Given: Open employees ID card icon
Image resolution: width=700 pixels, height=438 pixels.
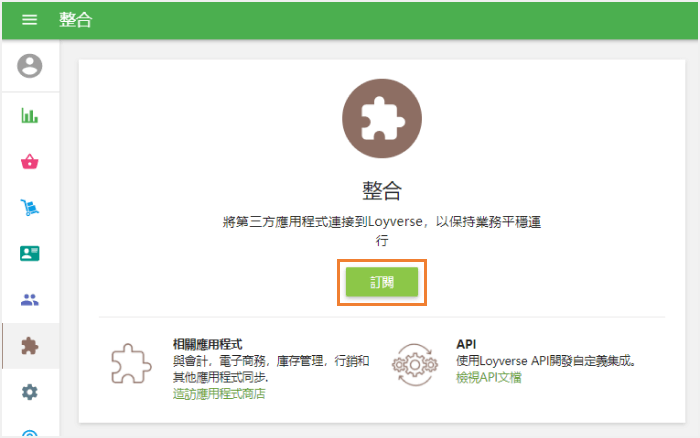Looking at the screenshot, I should pos(29,254).
